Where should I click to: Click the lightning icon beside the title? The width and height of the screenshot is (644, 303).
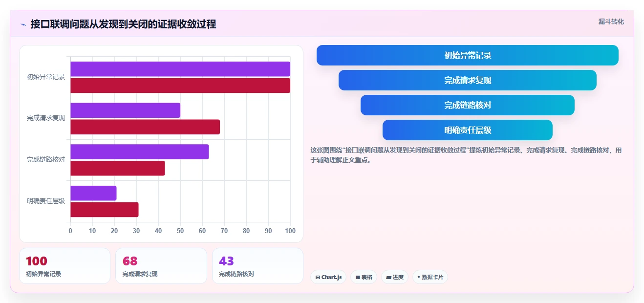pos(23,24)
